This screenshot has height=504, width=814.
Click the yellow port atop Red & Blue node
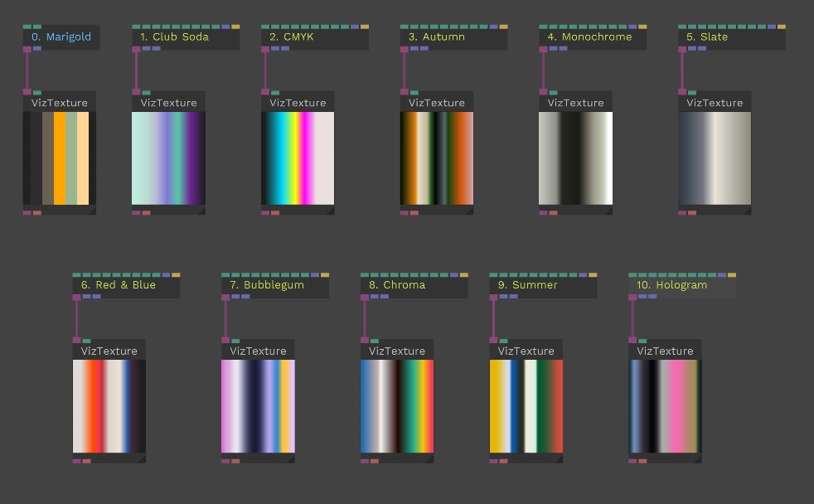[176, 274]
